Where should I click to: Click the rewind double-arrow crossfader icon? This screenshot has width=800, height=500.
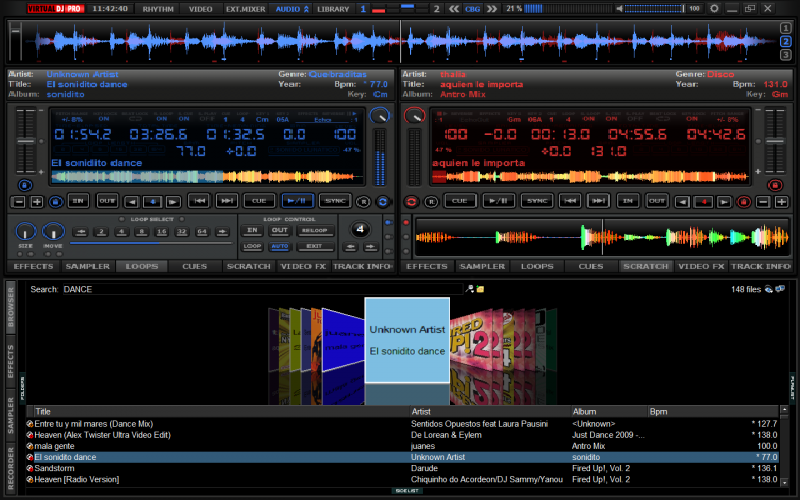pyautogui.click(x=454, y=9)
